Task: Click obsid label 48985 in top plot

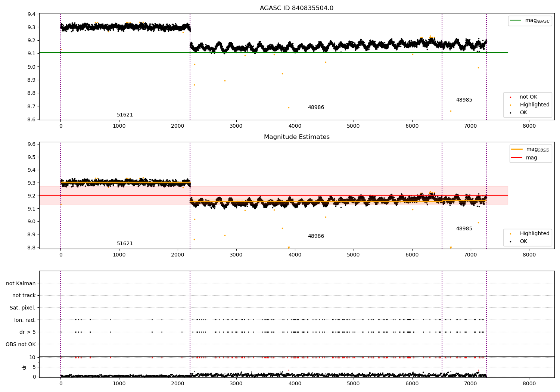Action: pyautogui.click(x=464, y=100)
